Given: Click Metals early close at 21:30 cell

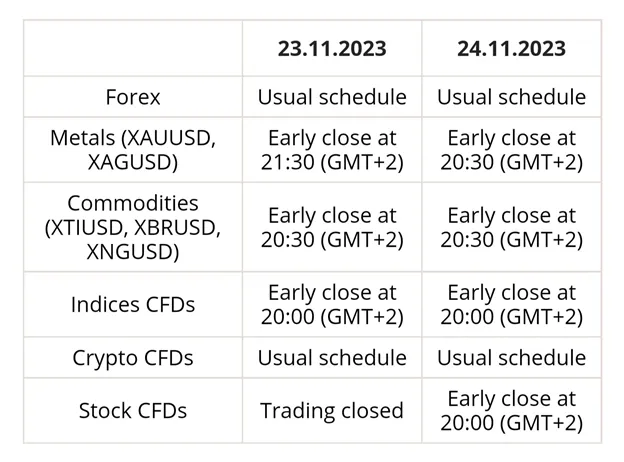Looking at the screenshot, I should click(x=332, y=150).
